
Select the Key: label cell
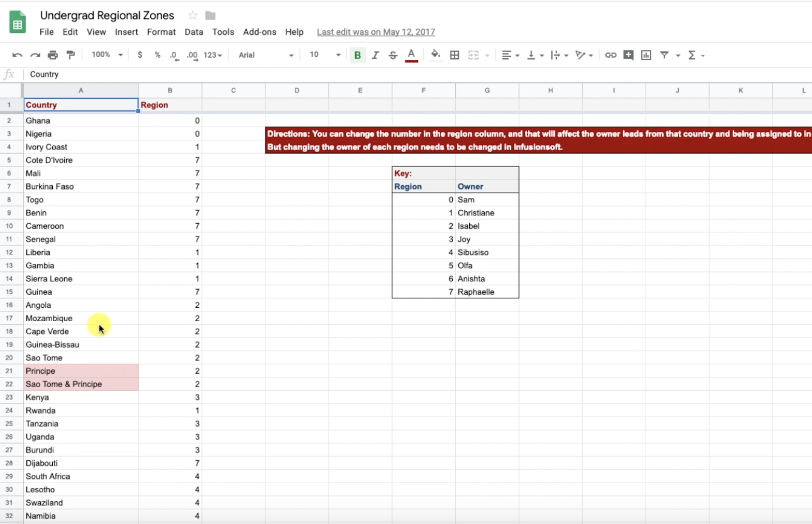coord(423,173)
